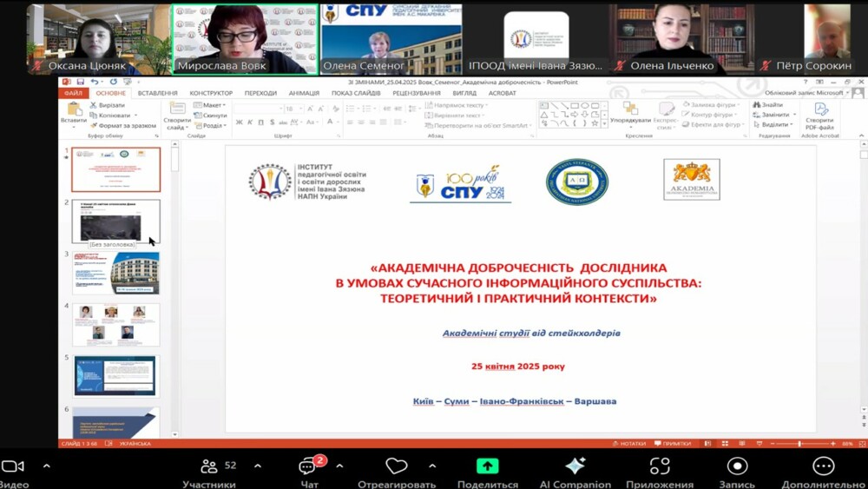Screen dimensions: 868x489
Task: Switch to the АНІМАЦІЯ ribbon tab
Action: [x=304, y=93]
